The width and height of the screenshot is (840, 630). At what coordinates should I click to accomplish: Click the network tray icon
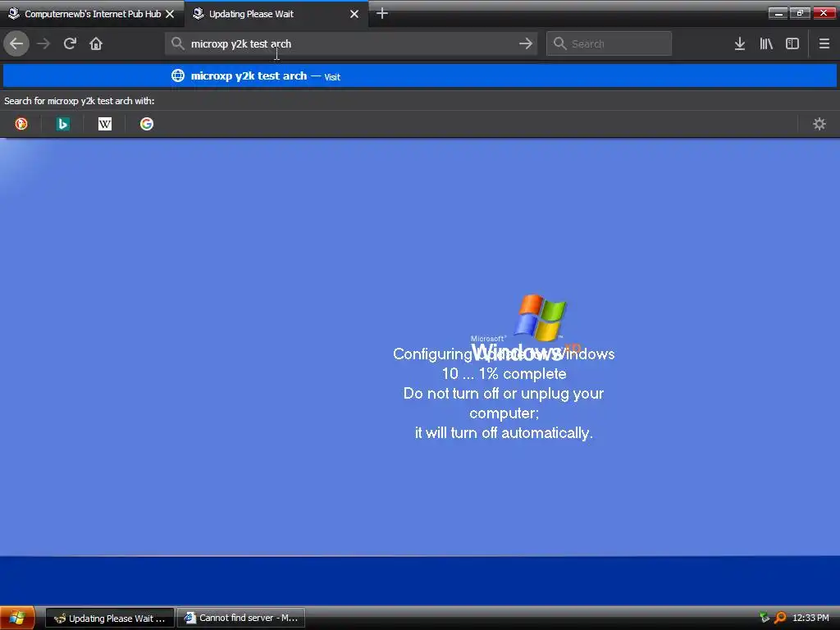click(765, 618)
